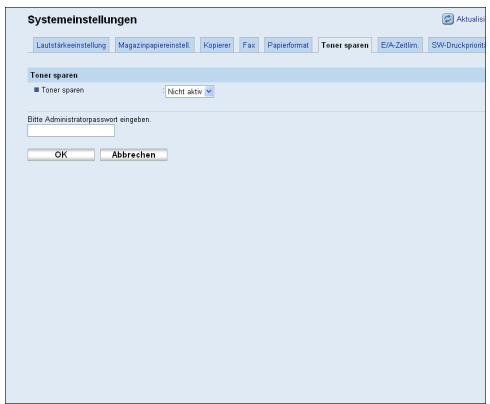The width and height of the screenshot is (490, 404).
Task: Click the 'Toner sparen' section header bar
Action: pos(256,75)
